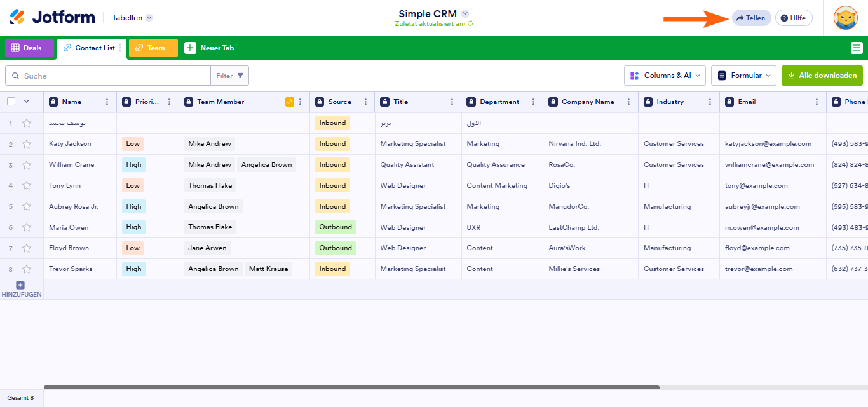Click the Alle downloaden button
868x407 pixels.
click(822, 76)
